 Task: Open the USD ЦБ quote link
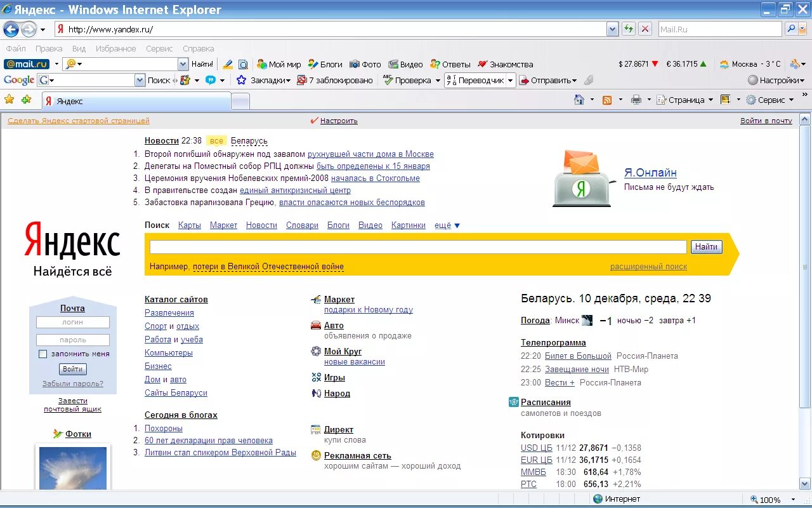pyautogui.click(x=537, y=448)
